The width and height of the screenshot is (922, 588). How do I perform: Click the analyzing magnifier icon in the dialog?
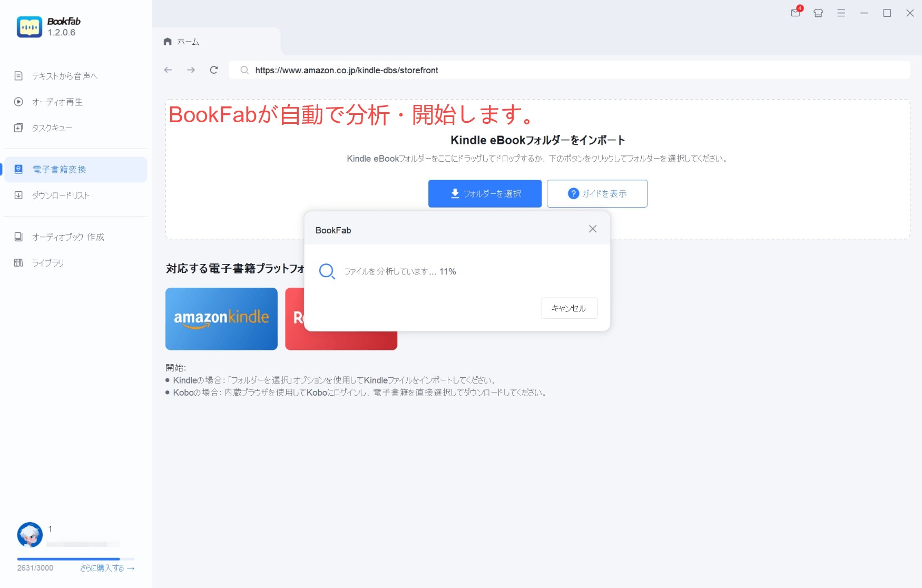coord(327,271)
